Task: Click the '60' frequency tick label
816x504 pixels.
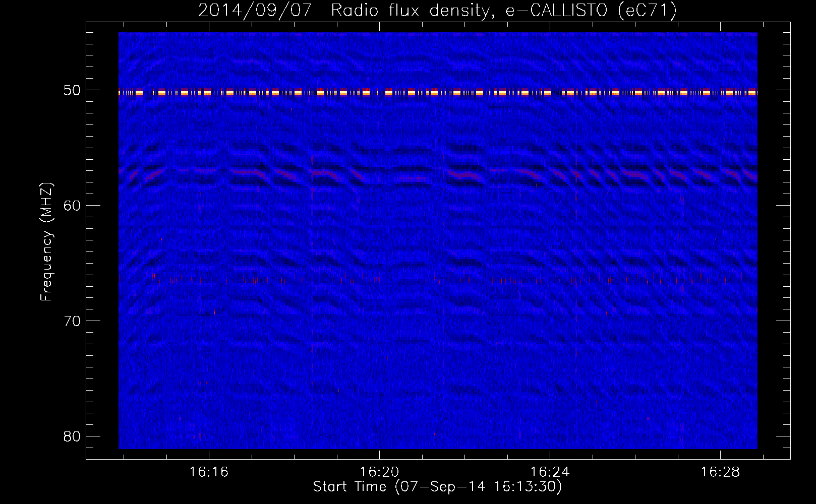Action: [72, 206]
